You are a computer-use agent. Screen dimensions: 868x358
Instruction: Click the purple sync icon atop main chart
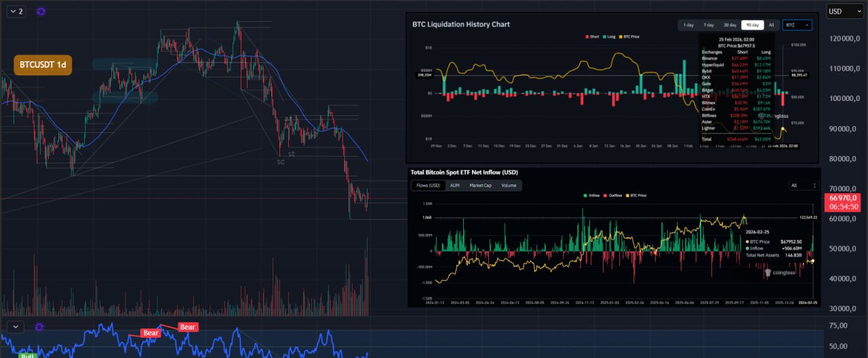coord(41,12)
